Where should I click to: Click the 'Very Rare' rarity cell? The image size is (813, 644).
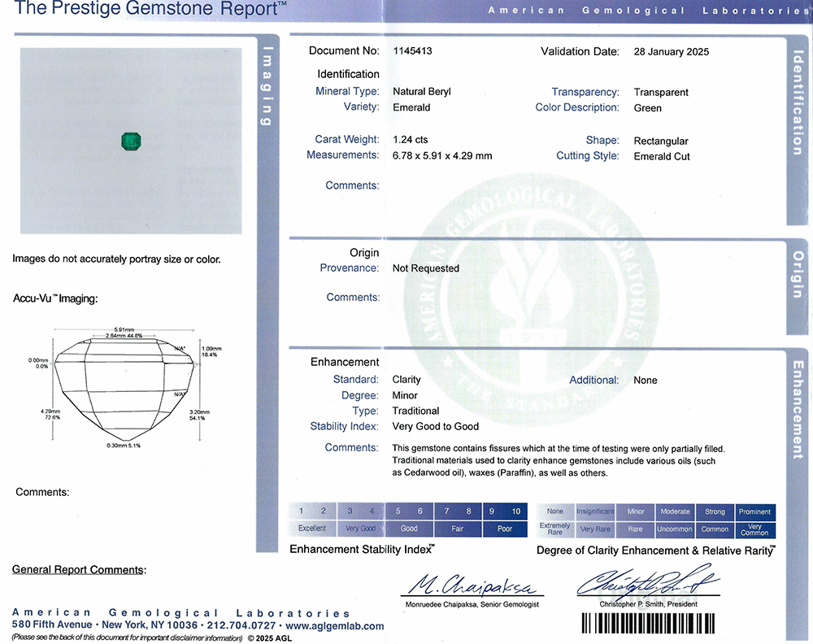pyautogui.click(x=595, y=529)
